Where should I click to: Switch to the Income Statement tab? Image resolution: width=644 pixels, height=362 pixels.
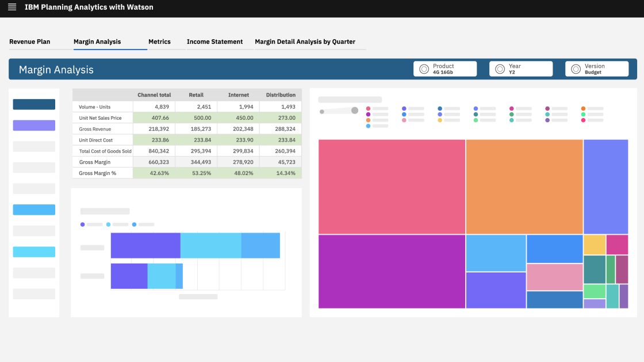pyautogui.click(x=214, y=41)
